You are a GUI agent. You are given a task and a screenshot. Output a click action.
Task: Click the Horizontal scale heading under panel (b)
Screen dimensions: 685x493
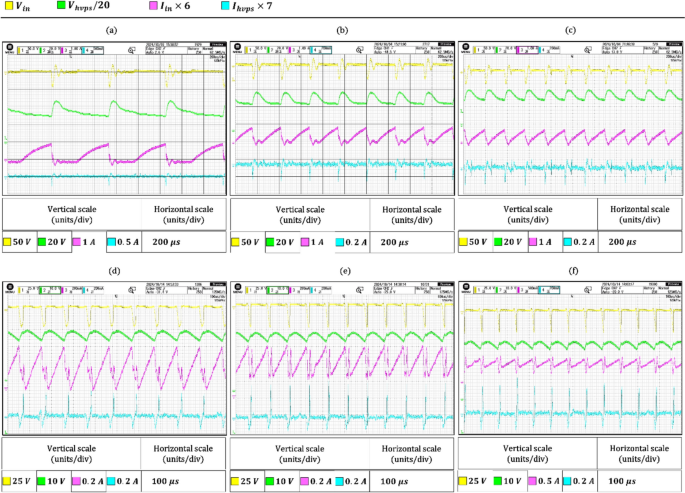[x=412, y=214]
